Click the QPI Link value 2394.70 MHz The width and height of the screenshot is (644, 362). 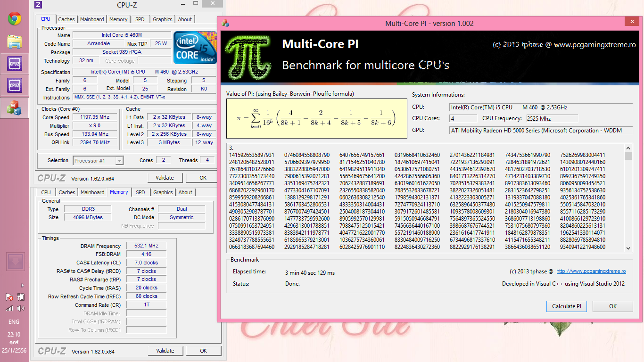point(95,142)
